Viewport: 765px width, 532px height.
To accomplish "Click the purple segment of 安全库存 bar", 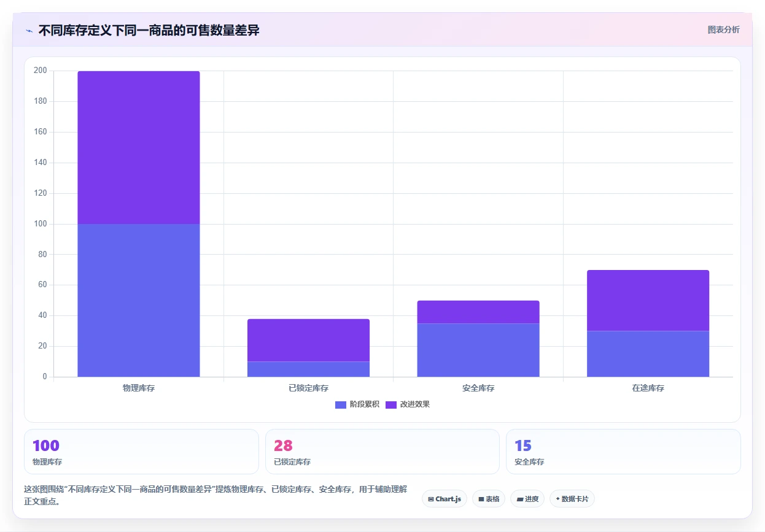I will coord(478,312).
